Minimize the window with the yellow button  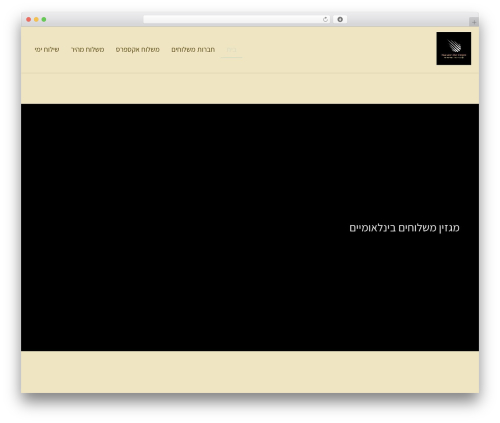pos(36,19)
